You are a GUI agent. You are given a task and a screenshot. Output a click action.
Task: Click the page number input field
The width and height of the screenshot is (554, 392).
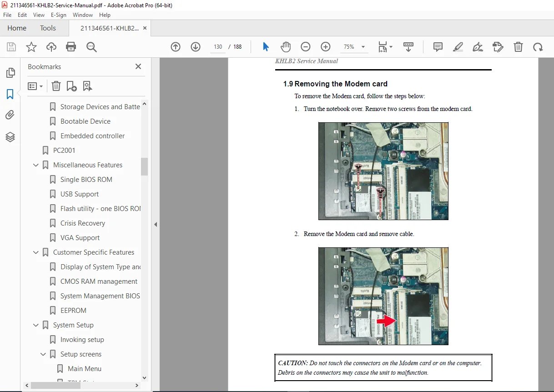218,47
